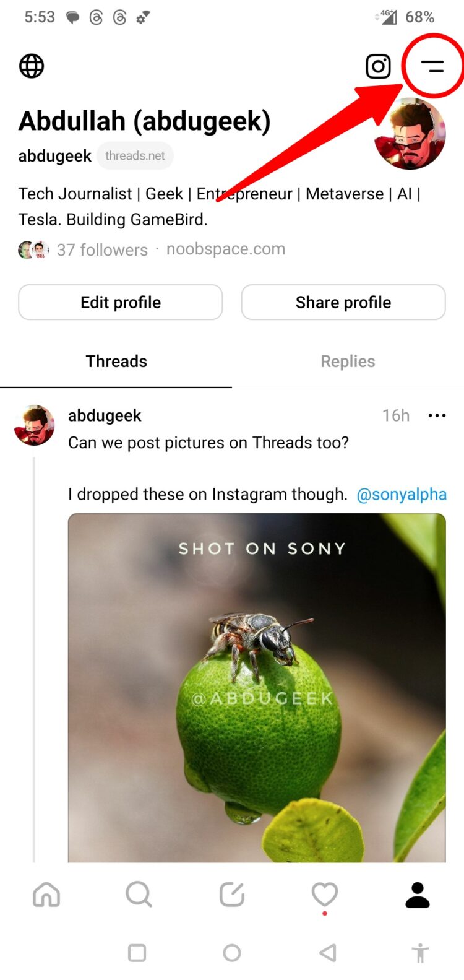Go to the Home feed icon
The height and width of the screenshot is (980, 464).
tap(46, 894)
